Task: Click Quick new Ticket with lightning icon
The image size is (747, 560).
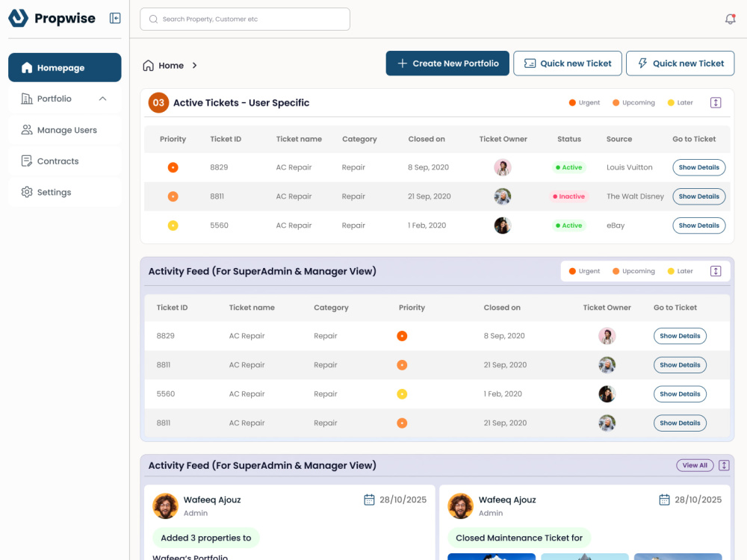Action: [680, 63]
